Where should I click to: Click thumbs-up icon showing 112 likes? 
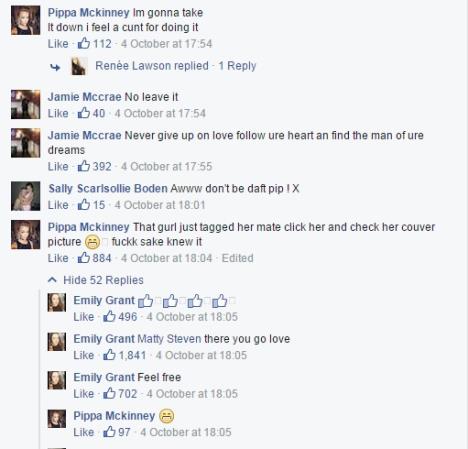point(84,43)
